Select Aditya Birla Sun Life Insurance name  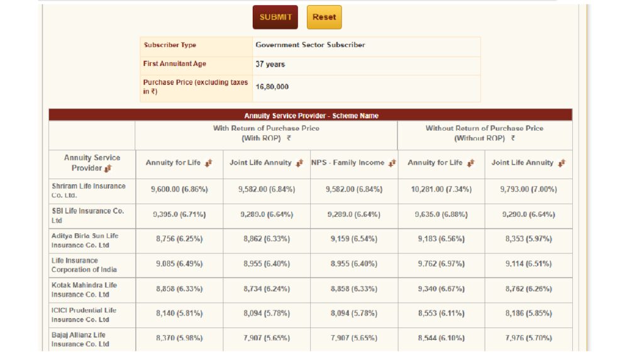(x=85, y=241)
